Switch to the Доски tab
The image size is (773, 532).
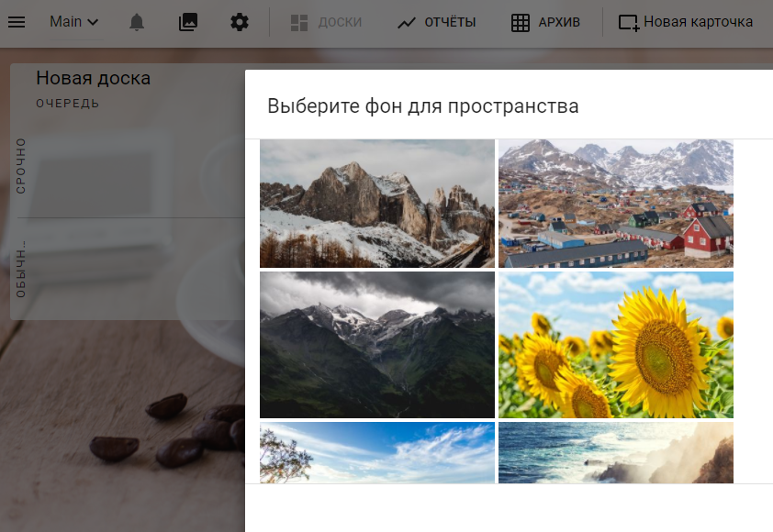[326, 22]
